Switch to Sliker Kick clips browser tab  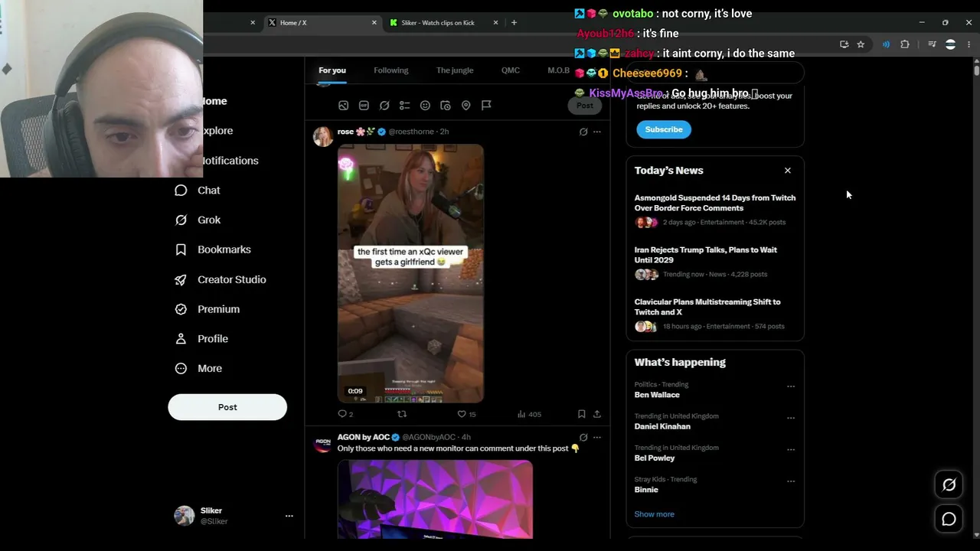tap(444, 23)
